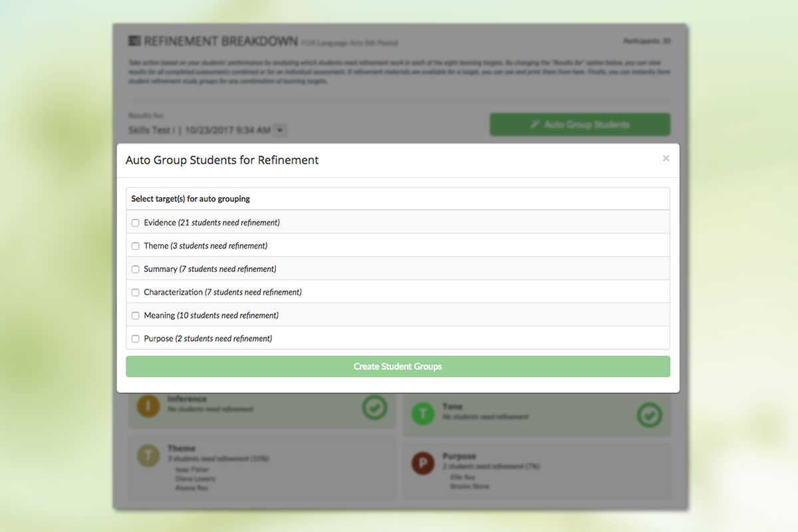Click the Refinement Breakdown list icon
798x532 pixels.
tap(134, 41)
